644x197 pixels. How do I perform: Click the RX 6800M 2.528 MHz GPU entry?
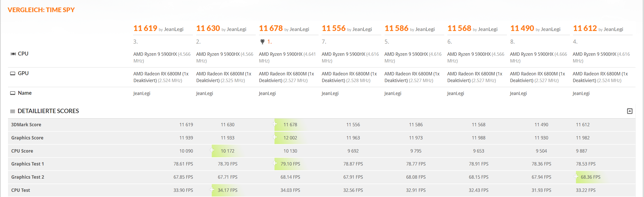pos(349,77)
